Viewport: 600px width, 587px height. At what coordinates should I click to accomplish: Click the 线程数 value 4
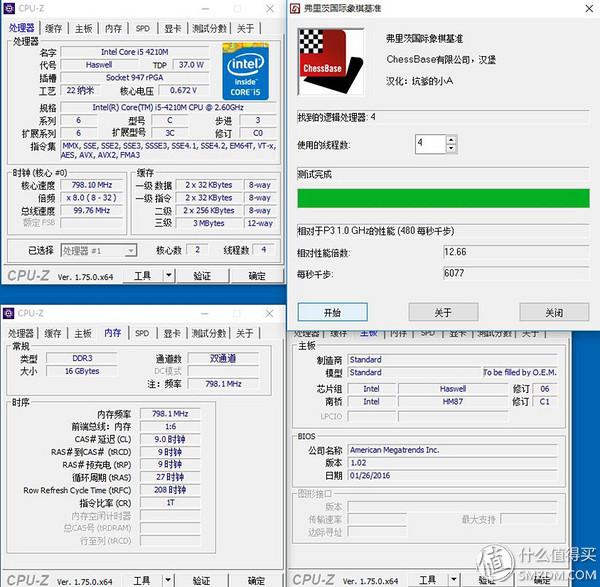tap(263, 250)
